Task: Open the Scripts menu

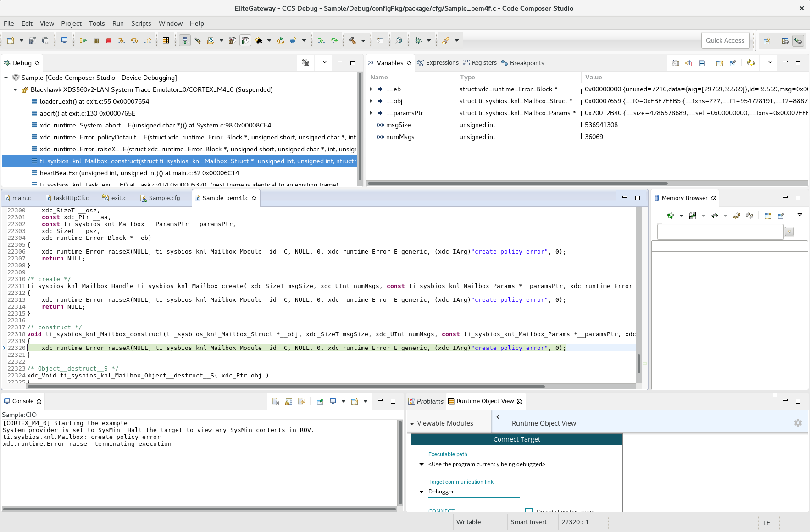Action: click(x=141, y=23)
